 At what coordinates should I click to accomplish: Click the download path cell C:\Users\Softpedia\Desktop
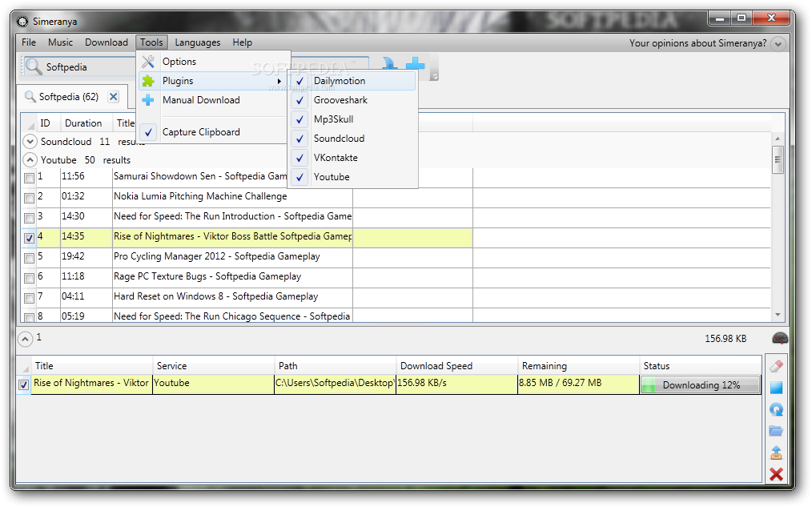click(335, 383)
